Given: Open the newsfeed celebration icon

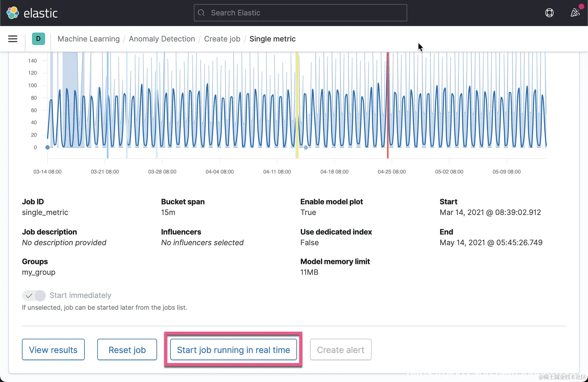Looking at the screenshot, I should pos(575,13).
